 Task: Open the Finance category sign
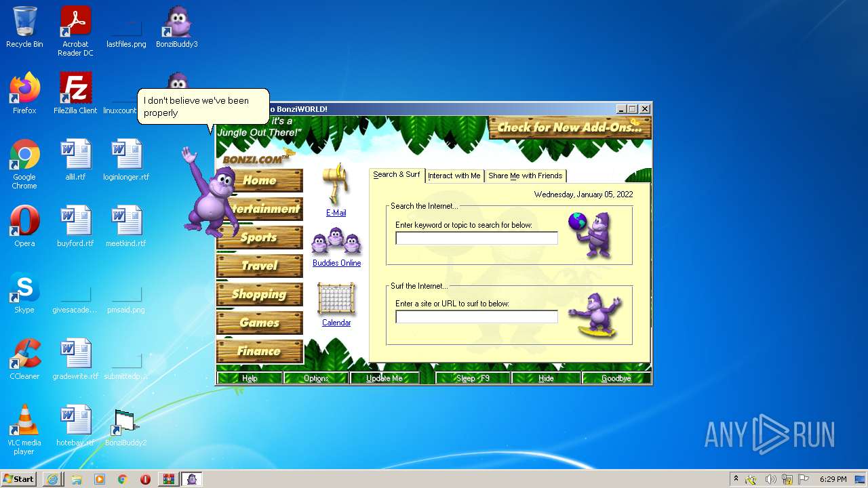point(260,351)
